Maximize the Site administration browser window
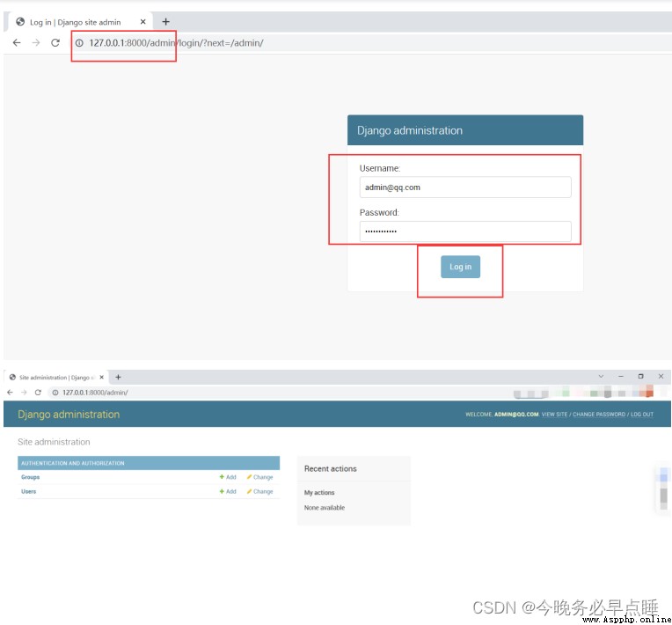The width and height of the screenshot is (672, 625). coord(640,376)
